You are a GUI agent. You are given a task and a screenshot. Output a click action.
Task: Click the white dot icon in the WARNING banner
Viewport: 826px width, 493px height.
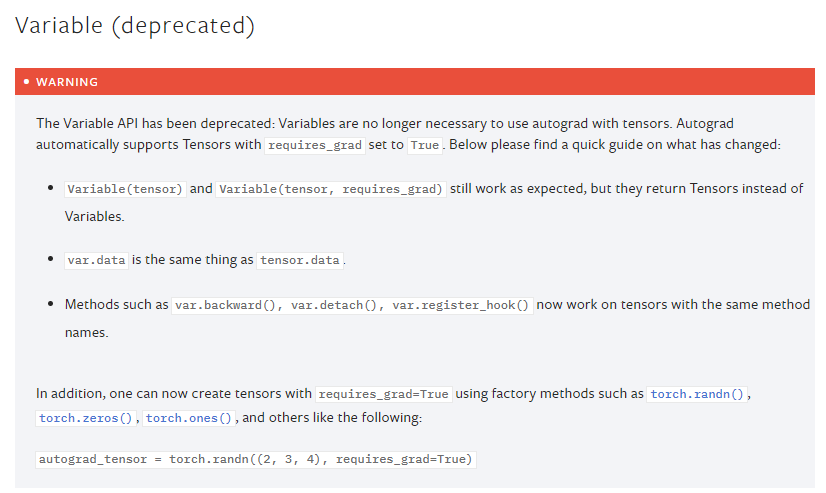click(26, 82)
